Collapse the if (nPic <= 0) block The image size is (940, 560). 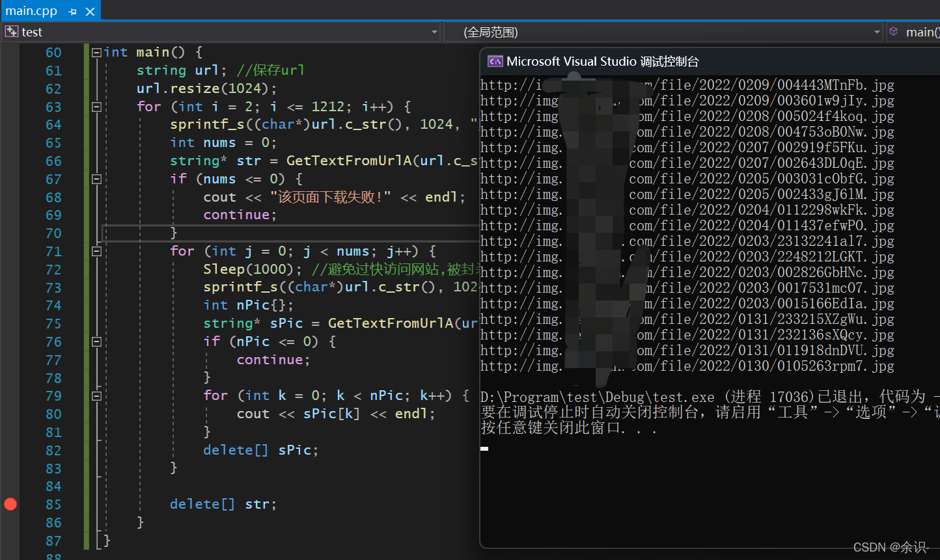[96, 341]
